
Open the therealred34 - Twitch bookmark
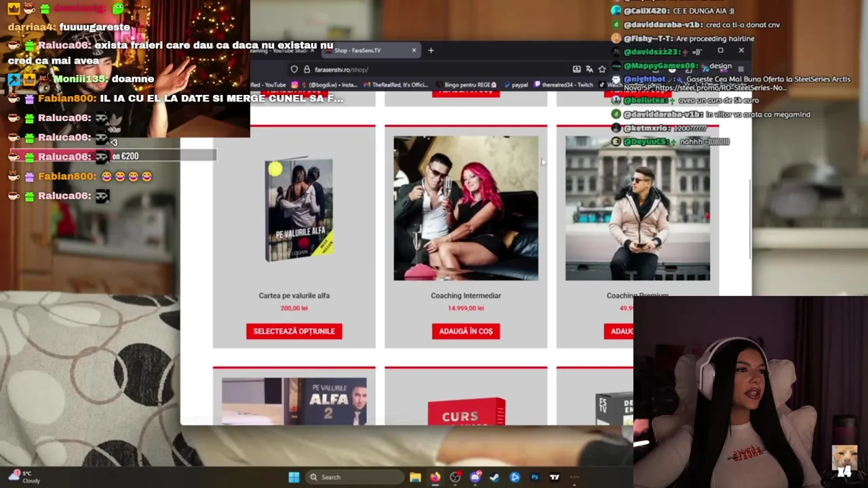[x=564, y=85]
